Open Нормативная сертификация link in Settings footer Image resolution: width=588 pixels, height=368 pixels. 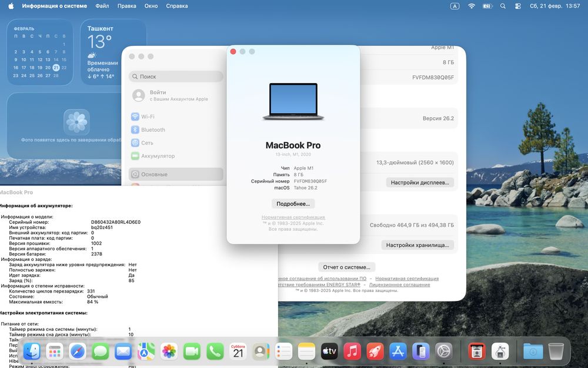click(407, 279)
